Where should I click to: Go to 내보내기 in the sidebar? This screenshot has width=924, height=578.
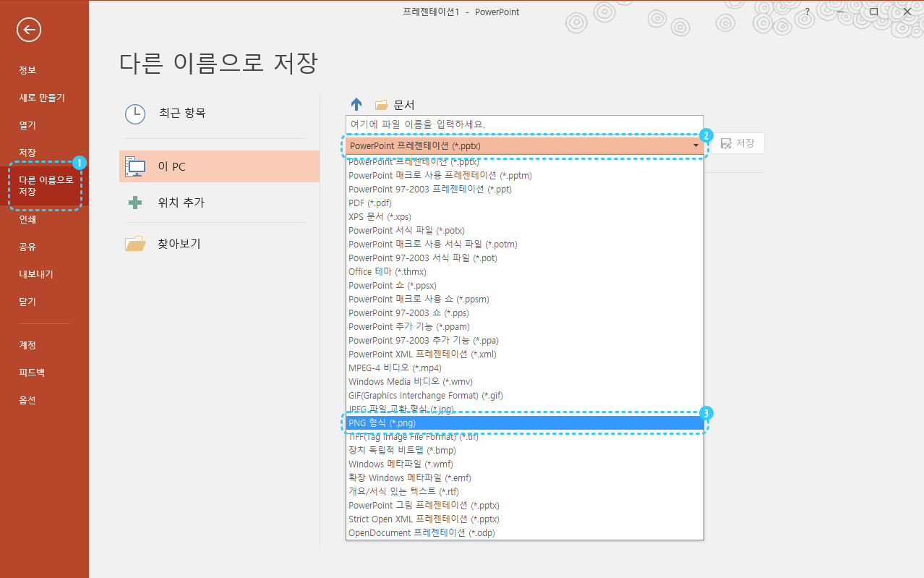(x=36, y=274)
